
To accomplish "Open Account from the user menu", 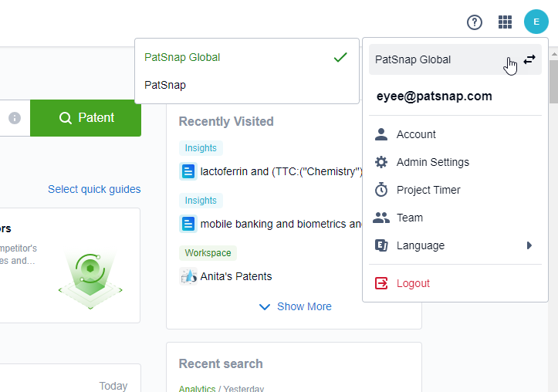I will (x=416, y=134).
